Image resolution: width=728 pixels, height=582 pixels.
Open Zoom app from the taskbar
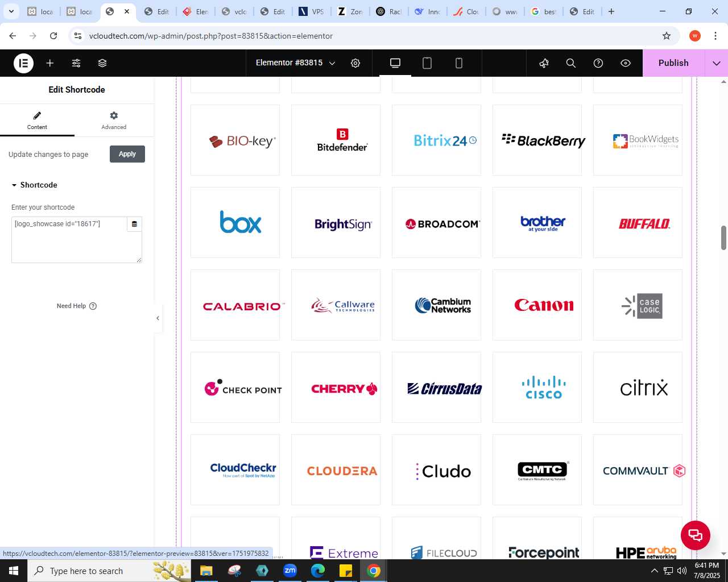pos(290,571)
